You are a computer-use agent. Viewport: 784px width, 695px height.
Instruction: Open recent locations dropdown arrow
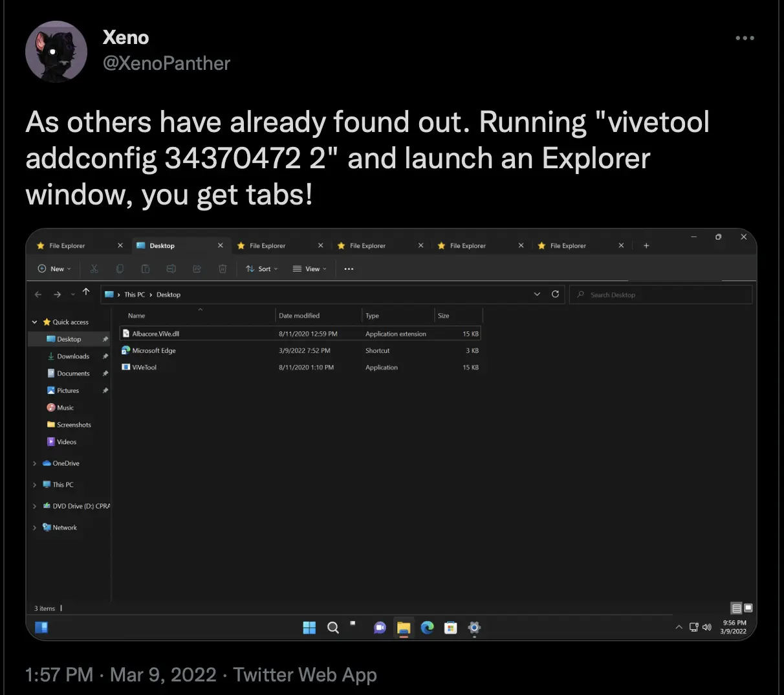click(72, 295)
